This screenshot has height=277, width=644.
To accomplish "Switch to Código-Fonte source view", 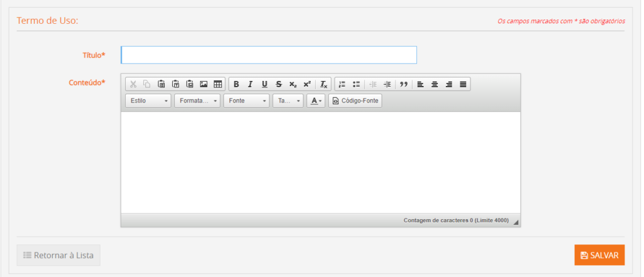I will point(355,101).
